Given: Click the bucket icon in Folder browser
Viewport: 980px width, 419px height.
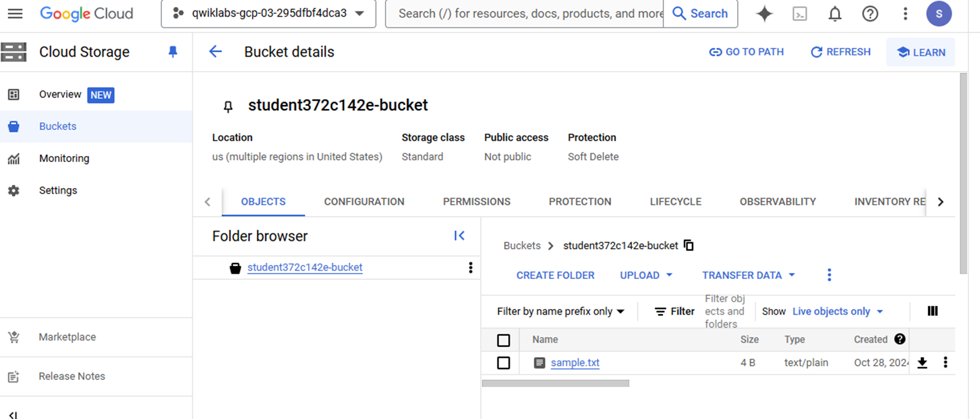Looking at the screenshot, I should pos(235,268).
